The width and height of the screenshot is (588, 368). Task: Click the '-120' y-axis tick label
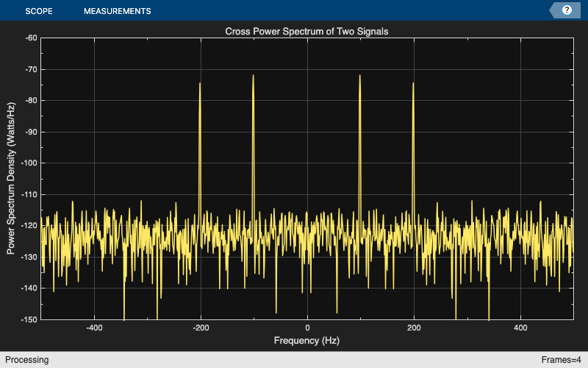(x=29, y=226)
